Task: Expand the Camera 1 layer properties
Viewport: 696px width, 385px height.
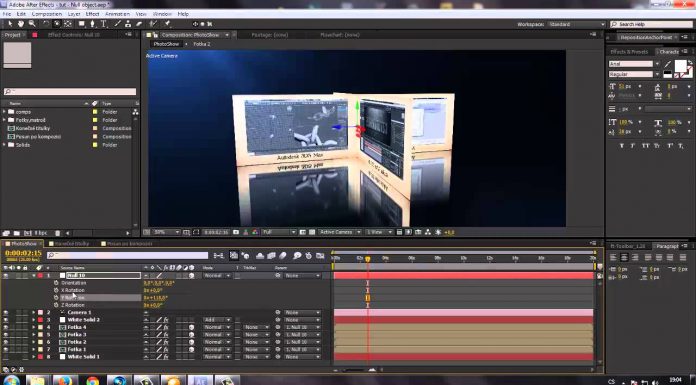Action: click(34, 313)
